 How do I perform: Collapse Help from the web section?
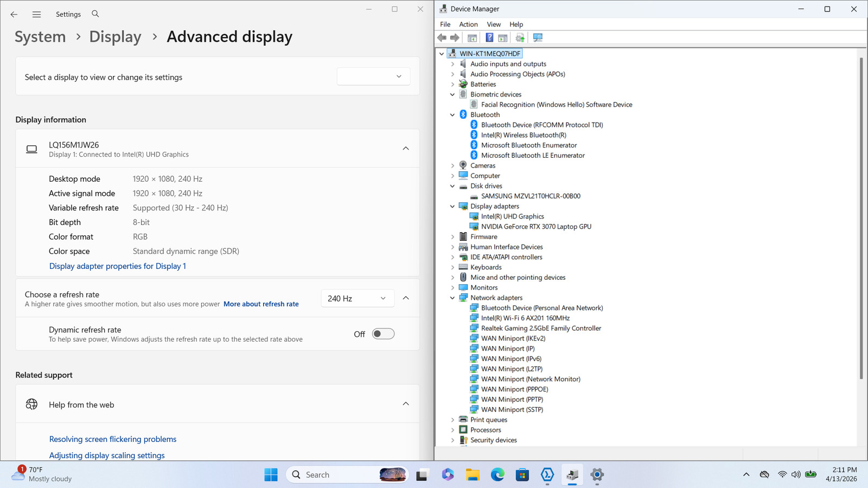tap(406, 404)
